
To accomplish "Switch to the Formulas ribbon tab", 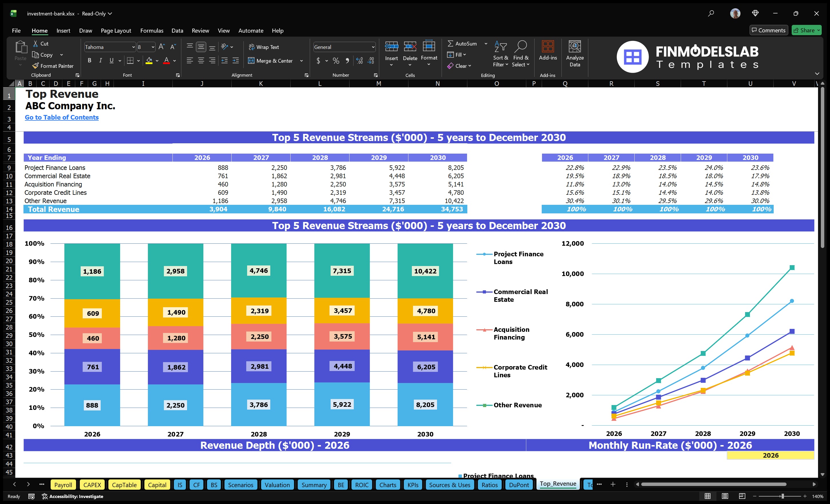I will point(152,31).
